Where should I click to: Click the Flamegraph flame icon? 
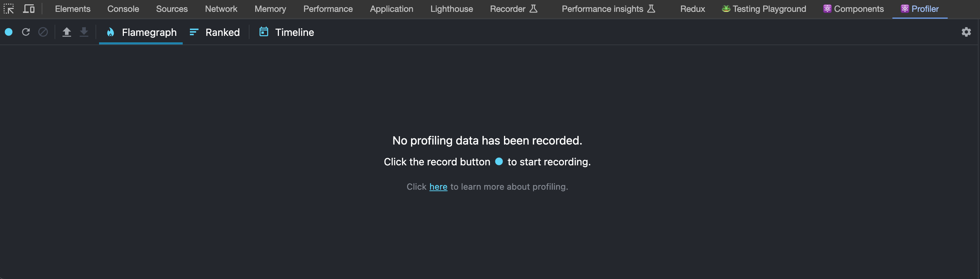coord(111,32)
